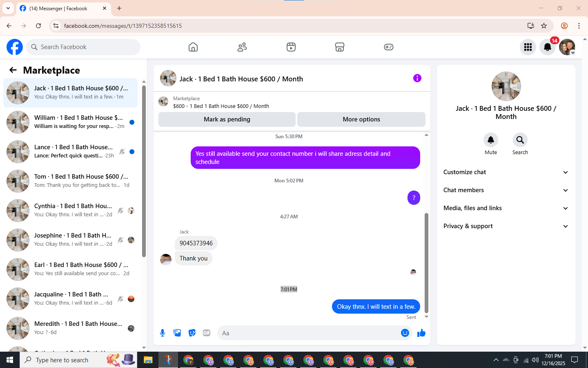The height and width of the screenshot is (368, 588).
Task: Toggle muted bell on Jacqualine conversation
Action: point(120,299)
